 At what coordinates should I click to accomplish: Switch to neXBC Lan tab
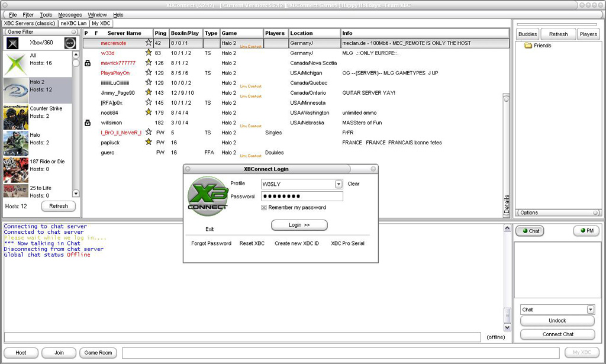tap(73, 23)
